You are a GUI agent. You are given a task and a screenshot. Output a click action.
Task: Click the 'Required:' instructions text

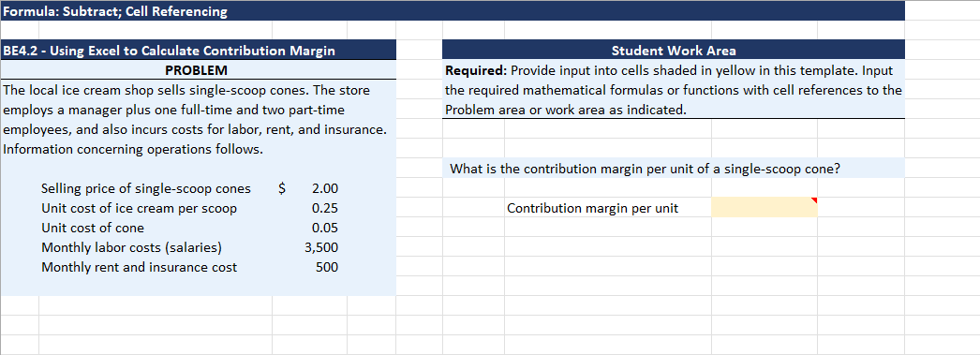673,90
